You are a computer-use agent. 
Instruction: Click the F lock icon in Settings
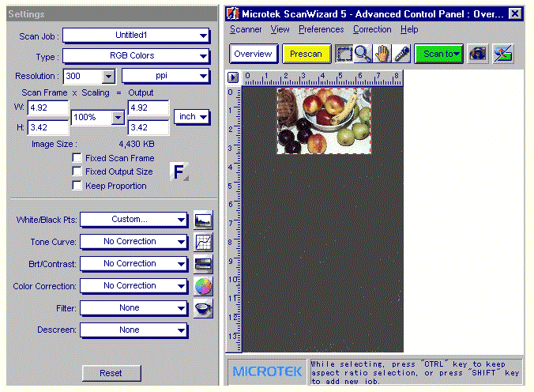(x=179, y=171)
